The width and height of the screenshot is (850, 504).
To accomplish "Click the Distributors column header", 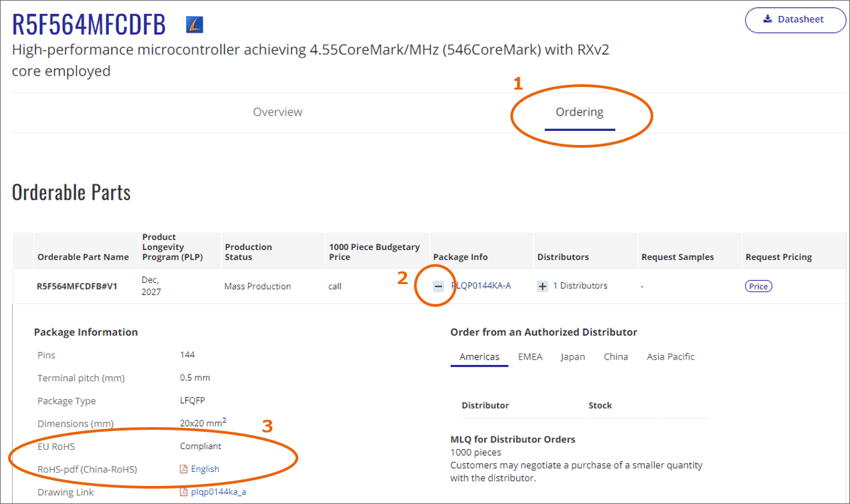I will click(563, 257).
